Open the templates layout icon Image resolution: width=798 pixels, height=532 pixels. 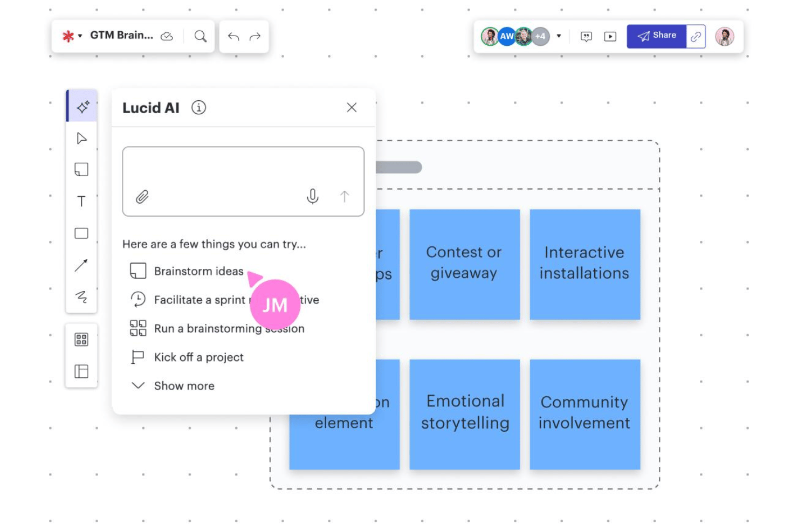[81, 371]
